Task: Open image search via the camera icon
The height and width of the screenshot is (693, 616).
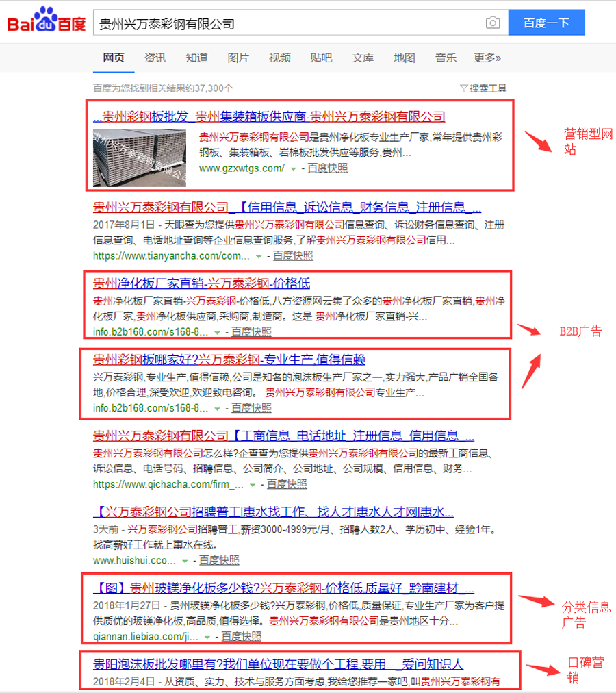Action: (493, 23)
